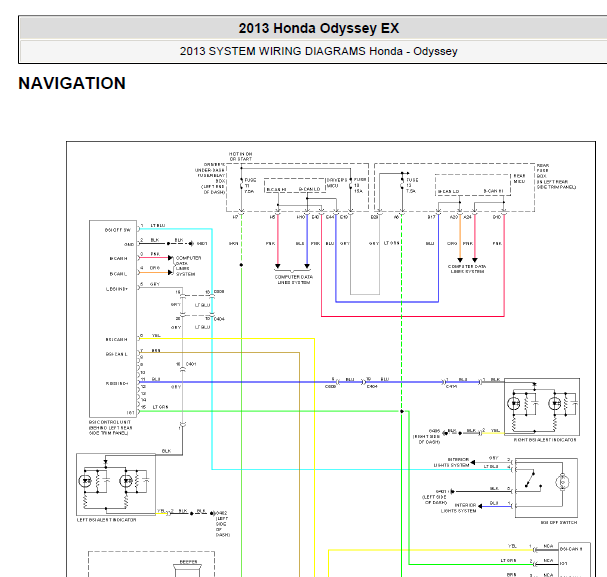Click the lamp symbol inside BSI OFF Switch

pos(562,482)
